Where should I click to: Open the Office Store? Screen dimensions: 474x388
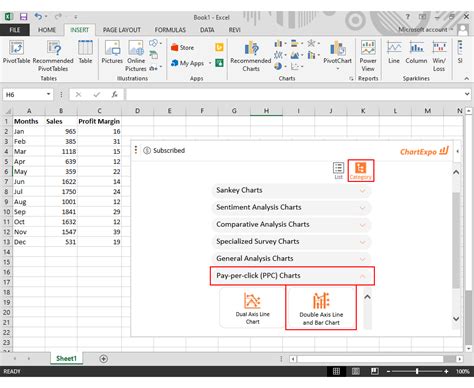coord(182,48)
